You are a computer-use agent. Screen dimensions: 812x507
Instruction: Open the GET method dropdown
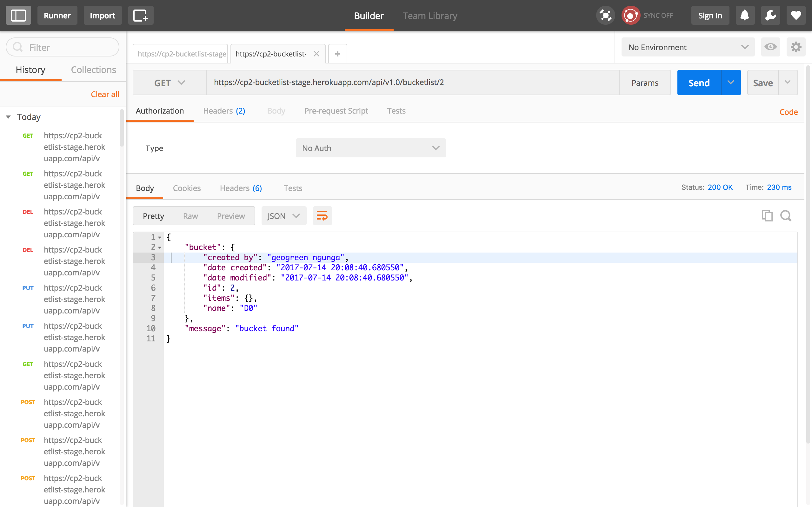[x=170, y=83]
